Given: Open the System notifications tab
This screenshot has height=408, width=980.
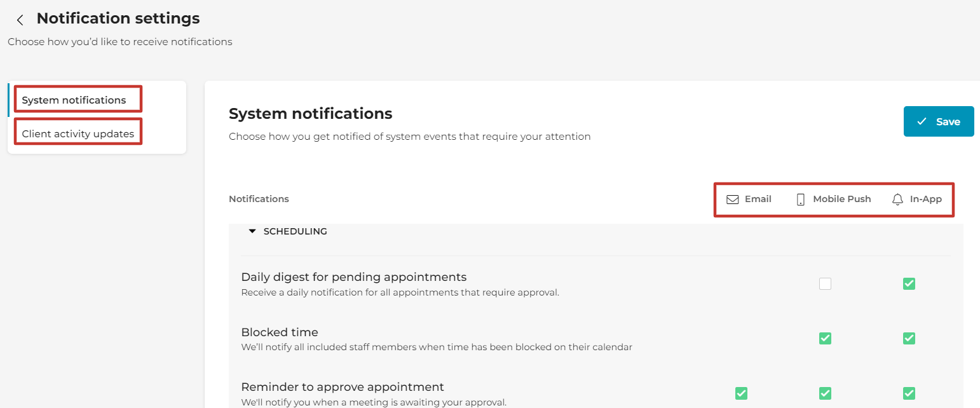Looking at the screenshot, I should [x=74, y=100].
